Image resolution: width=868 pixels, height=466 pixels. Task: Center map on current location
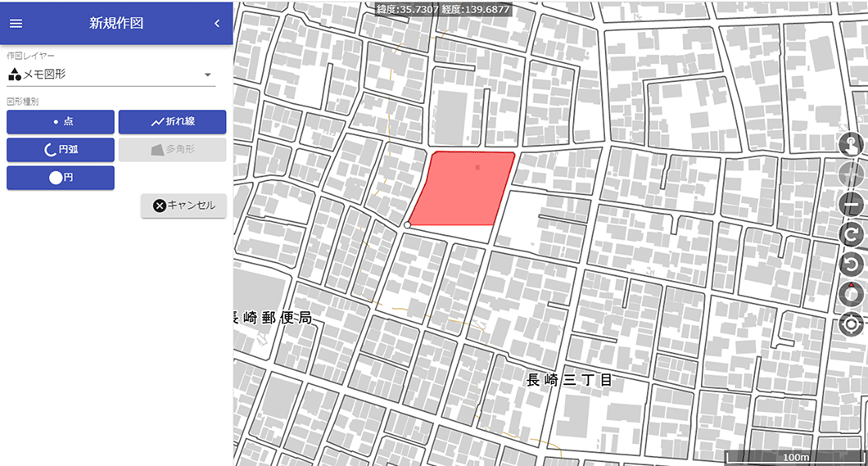coord(852,324)
